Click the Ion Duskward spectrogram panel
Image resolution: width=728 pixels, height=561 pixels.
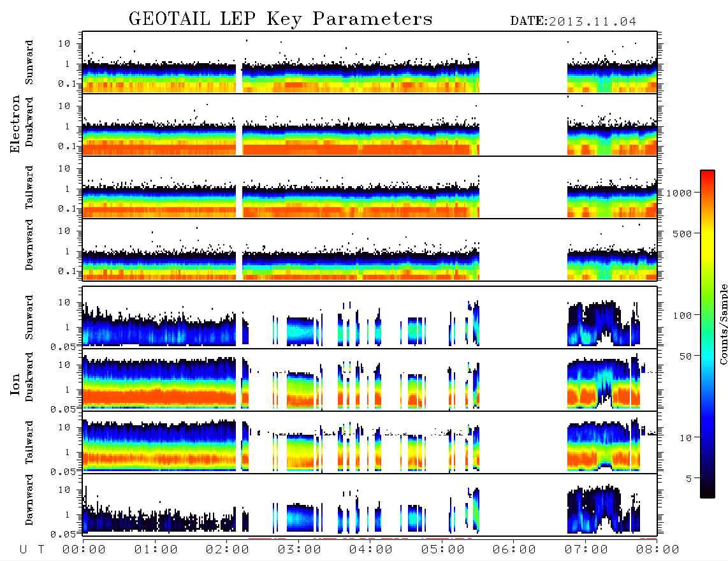(370, 379)
